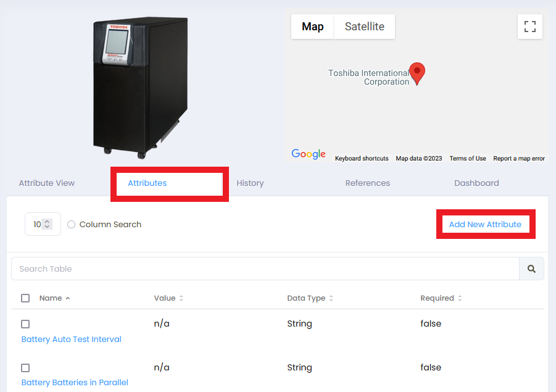Open the Dashboard tab
The image size is (556, 392).
click(476, 183)
